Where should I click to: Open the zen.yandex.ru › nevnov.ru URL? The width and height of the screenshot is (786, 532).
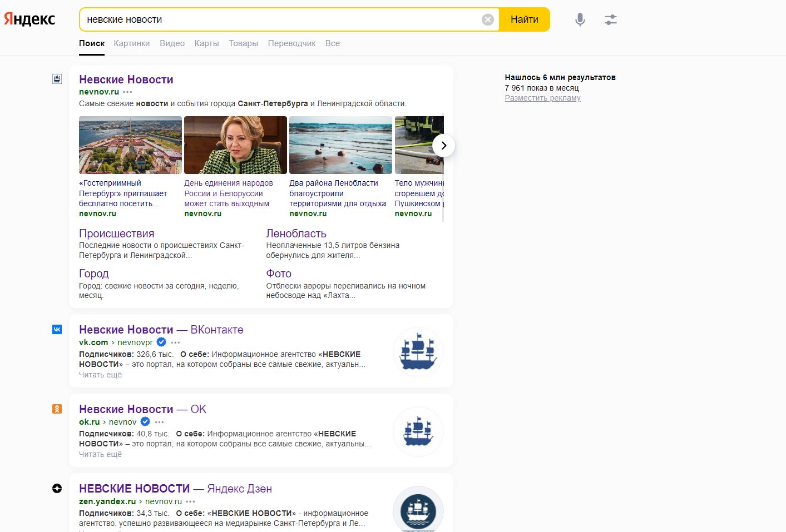[130, 501]
